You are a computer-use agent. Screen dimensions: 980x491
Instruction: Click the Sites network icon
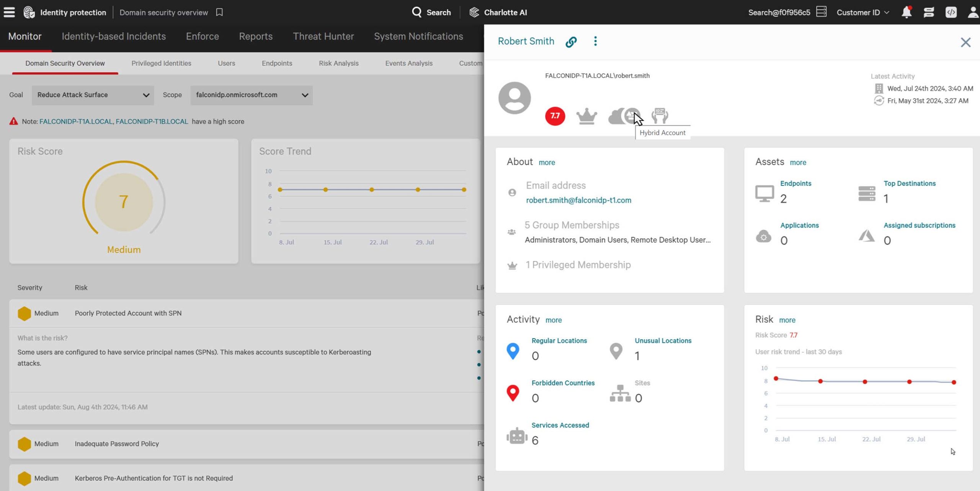click(x=620, y=393)
